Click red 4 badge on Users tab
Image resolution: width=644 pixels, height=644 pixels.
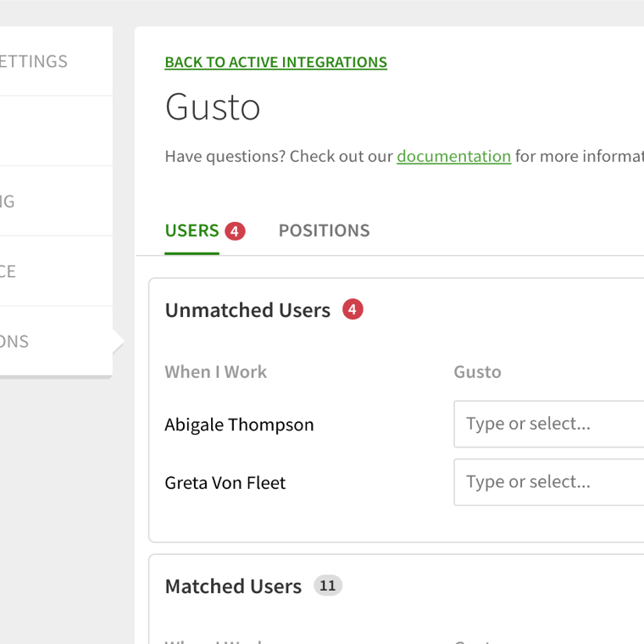click(x=235, y=231)
